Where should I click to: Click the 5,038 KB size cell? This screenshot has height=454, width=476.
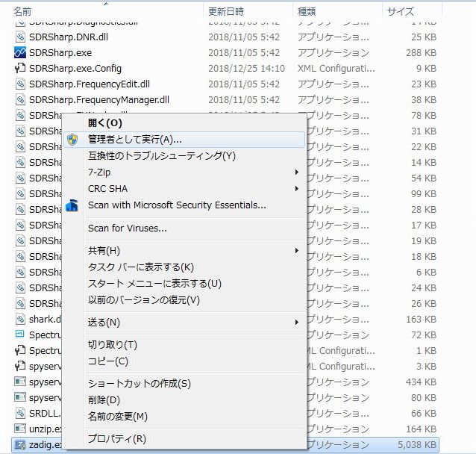[x=417, y=444]
